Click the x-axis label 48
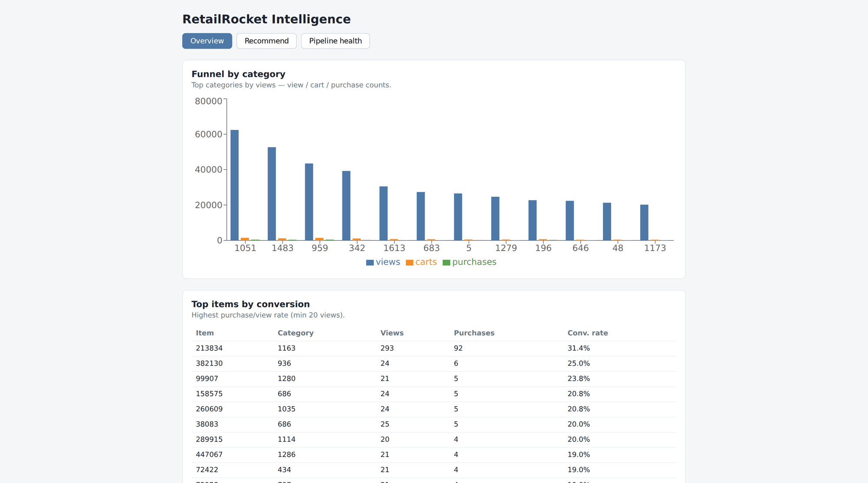Screen dimensions: 868x483 point(618,248)
